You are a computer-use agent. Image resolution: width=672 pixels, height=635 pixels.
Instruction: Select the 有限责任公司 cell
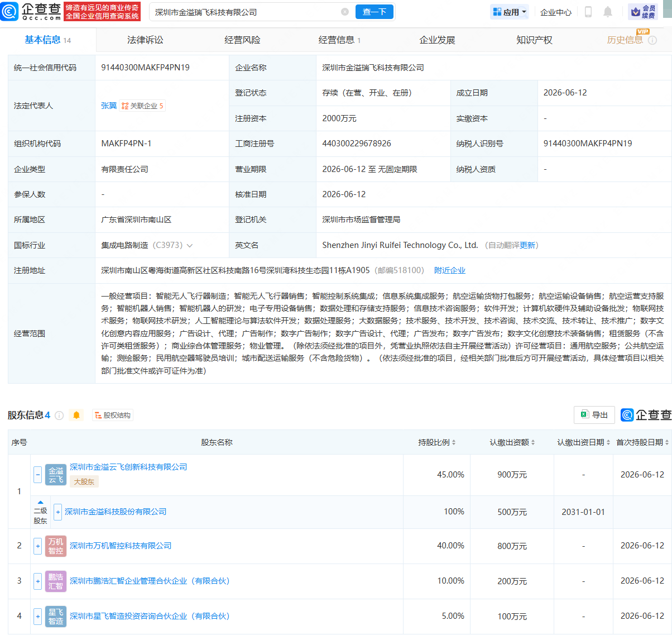coord(124,169)
